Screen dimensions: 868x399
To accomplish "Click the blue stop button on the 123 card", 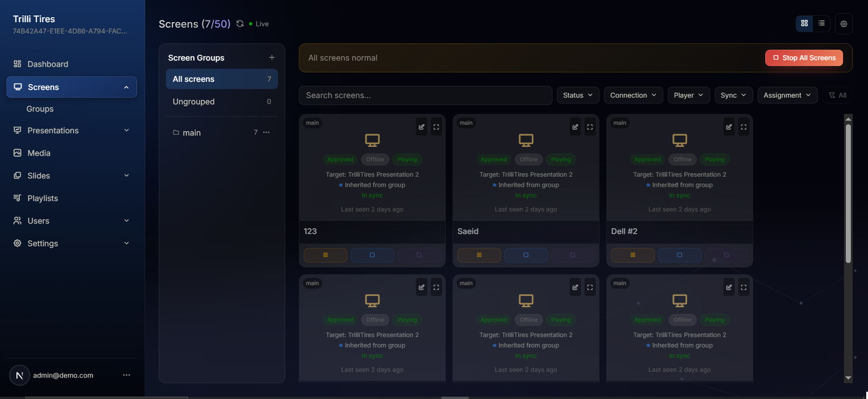I will coord(372,255).
